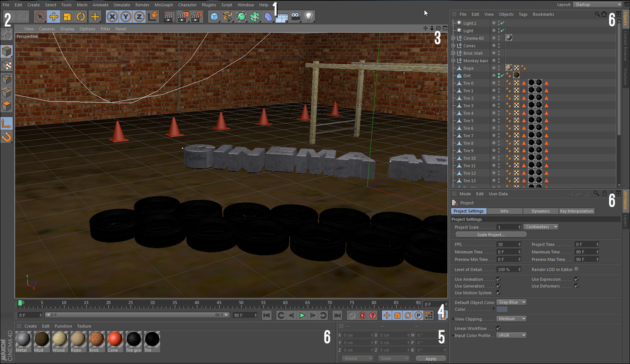The height and width of the screenshot is (364, 630).
Task: Add a Cube primitive object
Action: point(215,16)
